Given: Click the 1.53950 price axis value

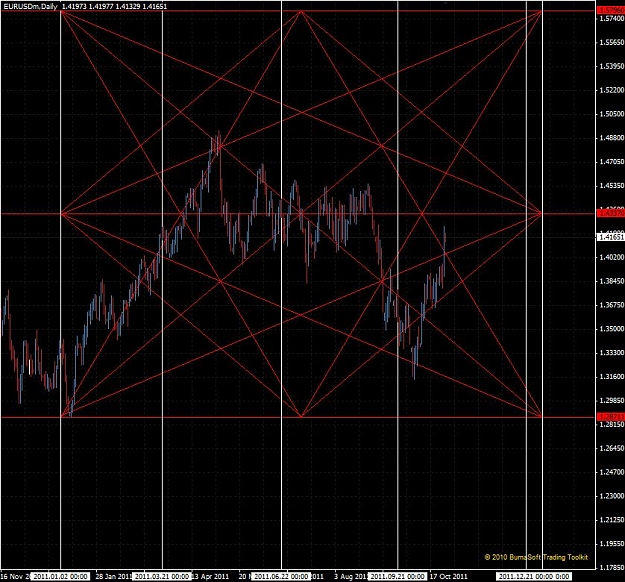Looking at the screenshot, I should 612,66.
